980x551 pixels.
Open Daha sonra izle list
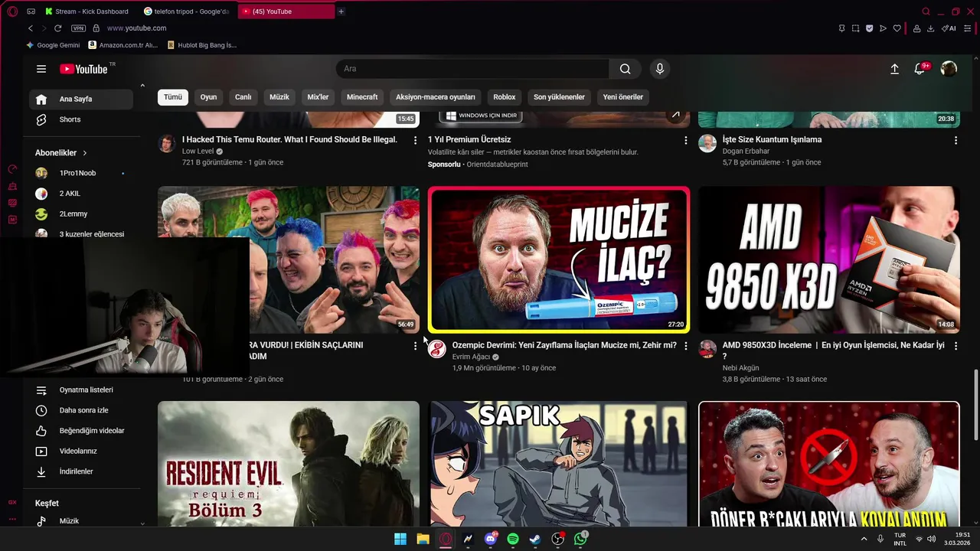pos(80,410)
